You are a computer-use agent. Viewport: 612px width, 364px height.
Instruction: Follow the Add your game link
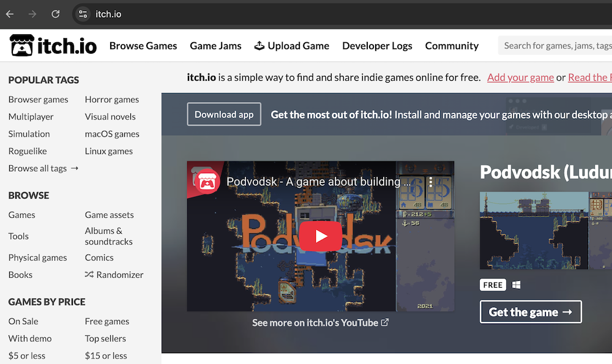(x=520, y=77)
